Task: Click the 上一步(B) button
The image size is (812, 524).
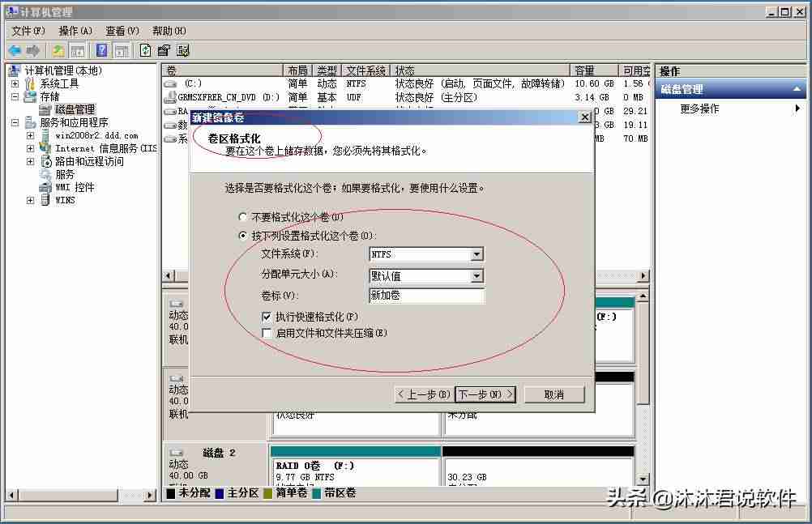Action: pyautogui.click(x=424, y=394)
